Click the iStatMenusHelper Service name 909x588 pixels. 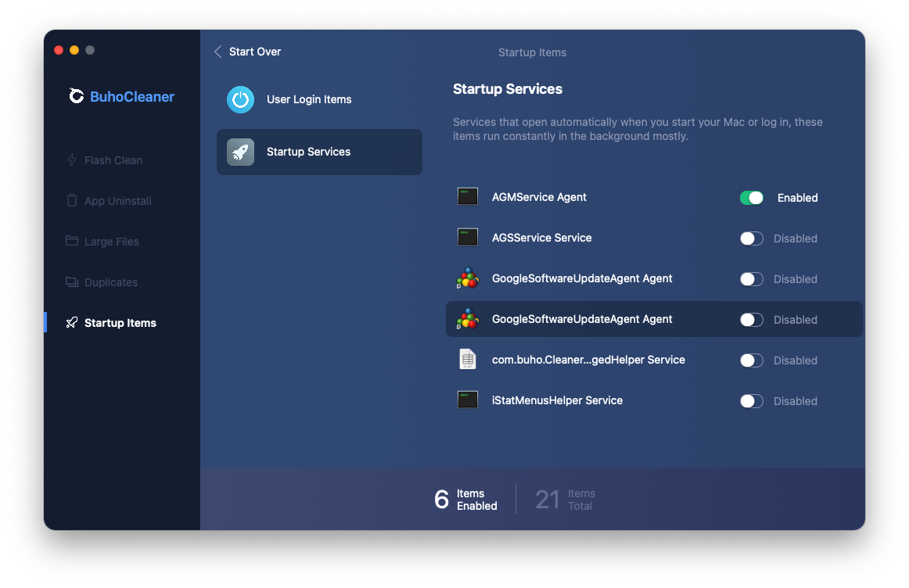pos(557,400)
